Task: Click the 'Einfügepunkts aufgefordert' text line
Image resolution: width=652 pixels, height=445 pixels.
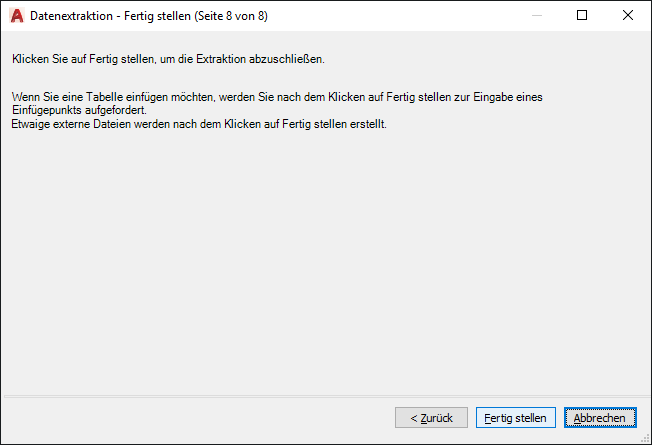Action: pyautogui.click(x=84, y=110)
